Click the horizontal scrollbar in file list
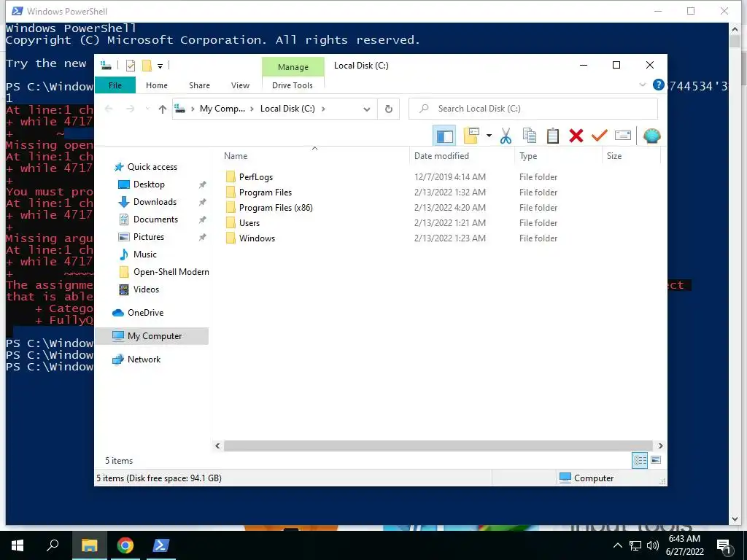The width and height of the screenshot is (747, 560). (x=438, y=446)
